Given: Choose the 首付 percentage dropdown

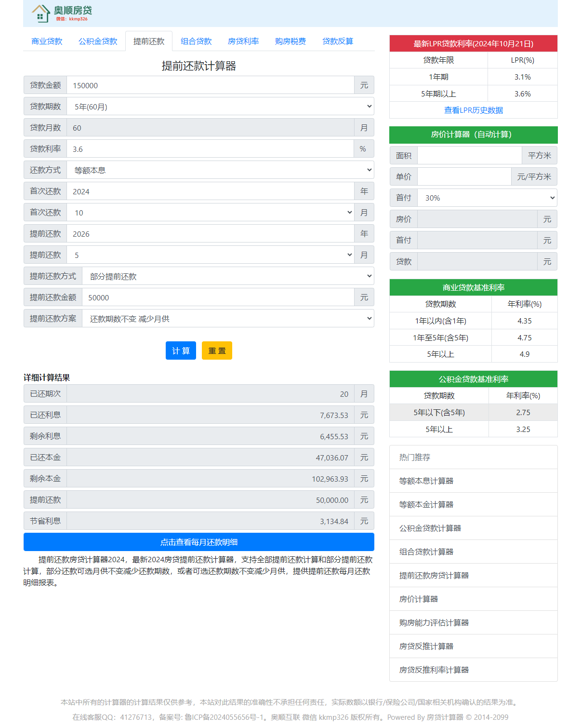Looking at the screenshot, I should (487, 198).
